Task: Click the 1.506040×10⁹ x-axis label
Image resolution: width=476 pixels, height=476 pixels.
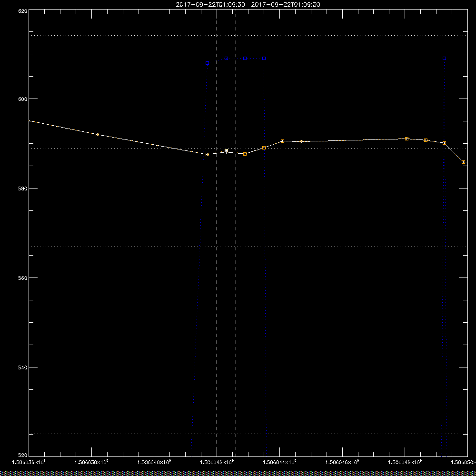Action: (154, 462)
